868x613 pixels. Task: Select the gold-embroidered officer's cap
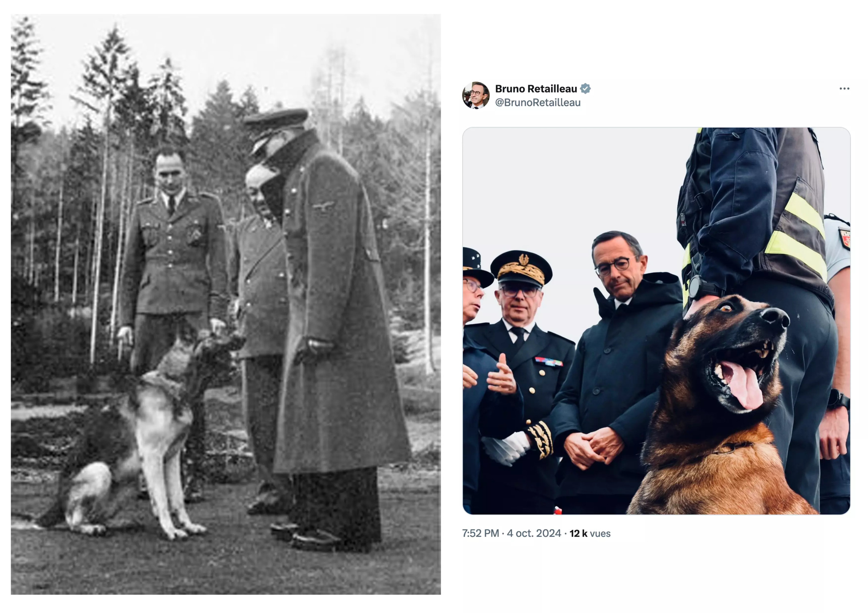point(521,268)
